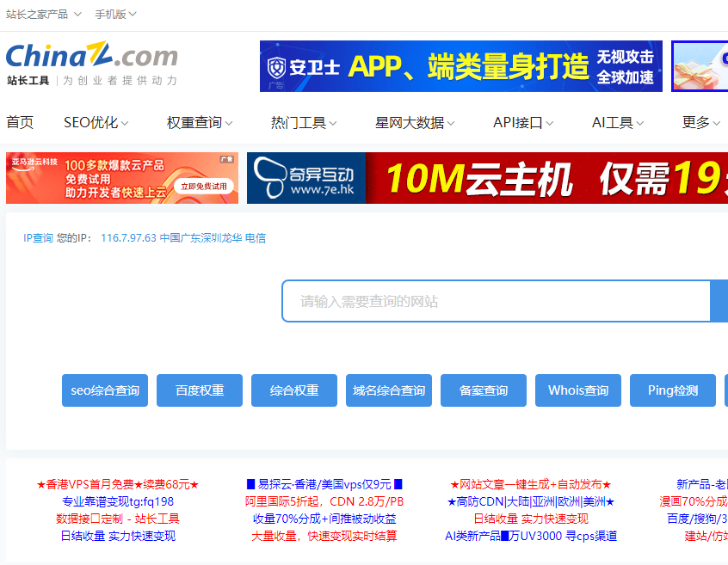Open 香港VPS首月免费 续费68元 link
728x565 pixels.
tap(118, 485)
